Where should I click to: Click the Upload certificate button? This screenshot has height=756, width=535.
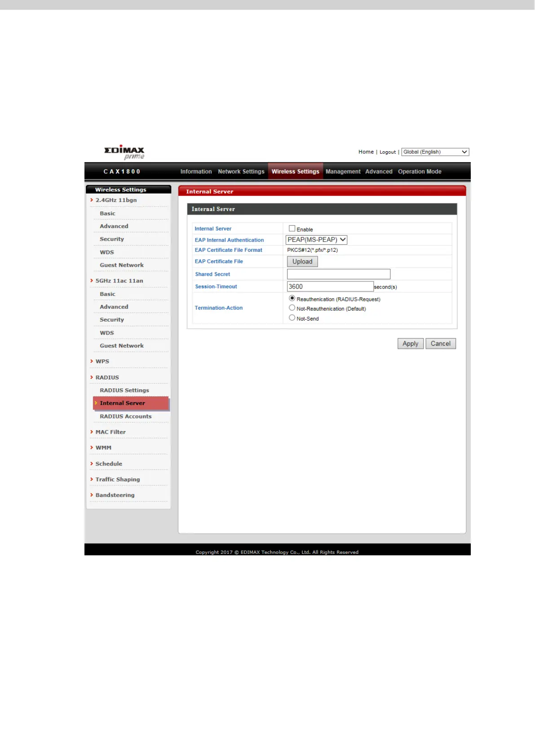tap(302, 262)
